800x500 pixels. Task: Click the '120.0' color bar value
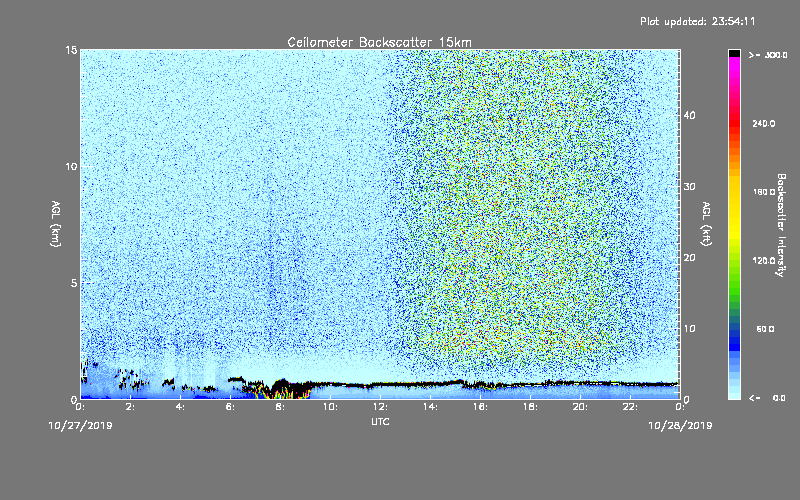click(764, 261)
